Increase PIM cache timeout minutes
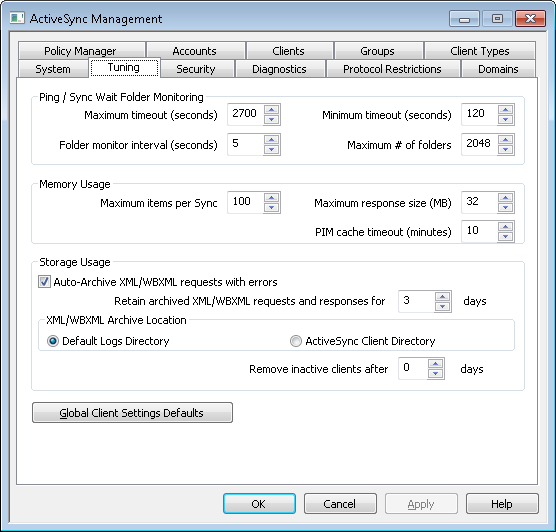The height and width of the screenshot is (532, 556). [506, 227]
